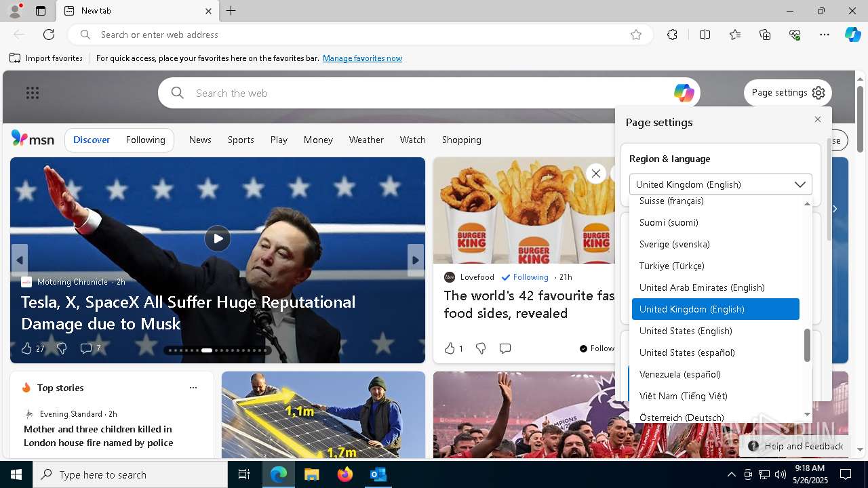
Task: Play the Tesla story video
Action: (x=218, y=239)
